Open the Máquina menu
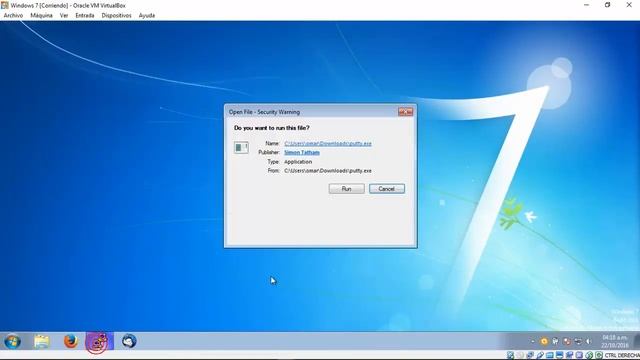Image resolution: width=640 pixels, height=360 pixels. click(41, 16)
